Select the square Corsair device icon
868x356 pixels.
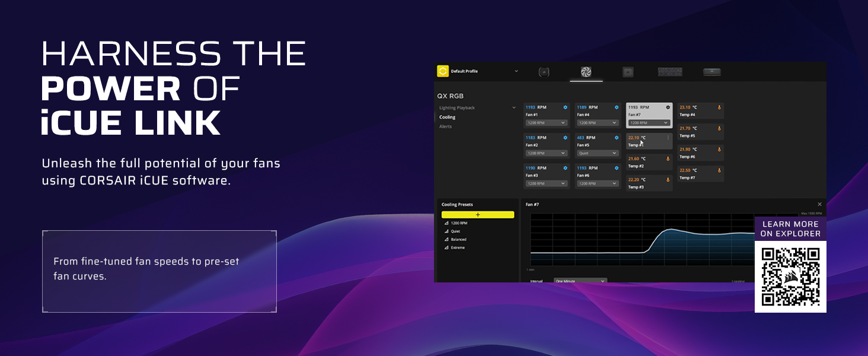(628, 72)
